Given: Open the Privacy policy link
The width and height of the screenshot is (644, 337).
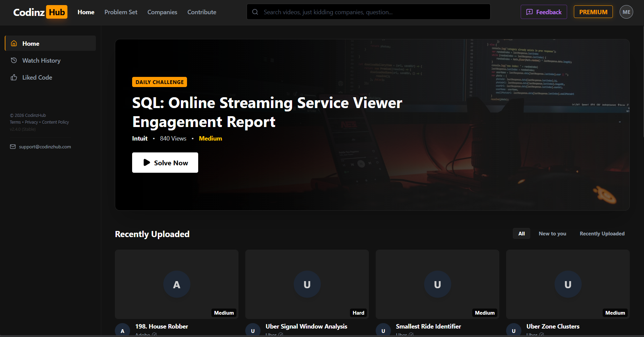Looking at the screenshot, I should pos(31,122).
